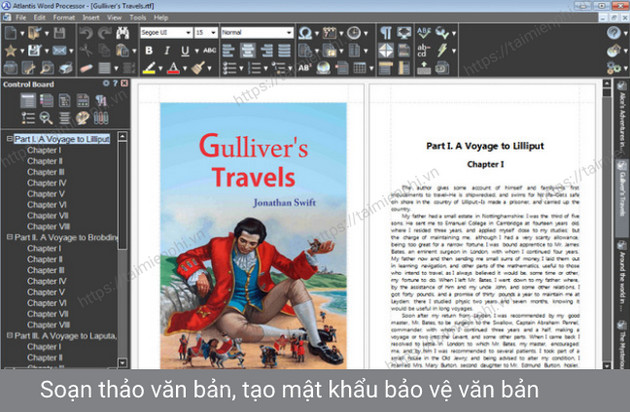The height and width of the screenshot is (412, 630).
Task: Click the Format Painter brush icon
Action: (x=198, y=69)
